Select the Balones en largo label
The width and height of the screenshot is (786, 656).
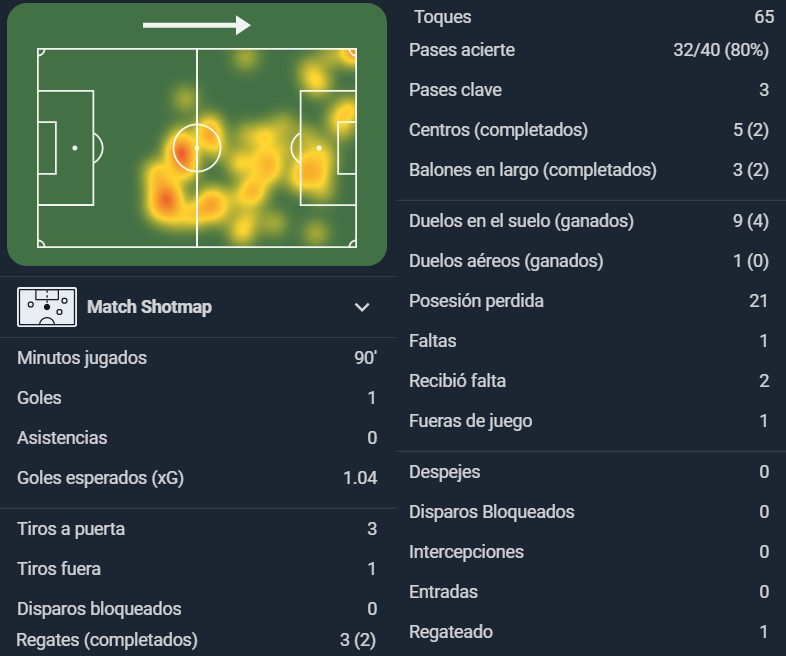533,170
